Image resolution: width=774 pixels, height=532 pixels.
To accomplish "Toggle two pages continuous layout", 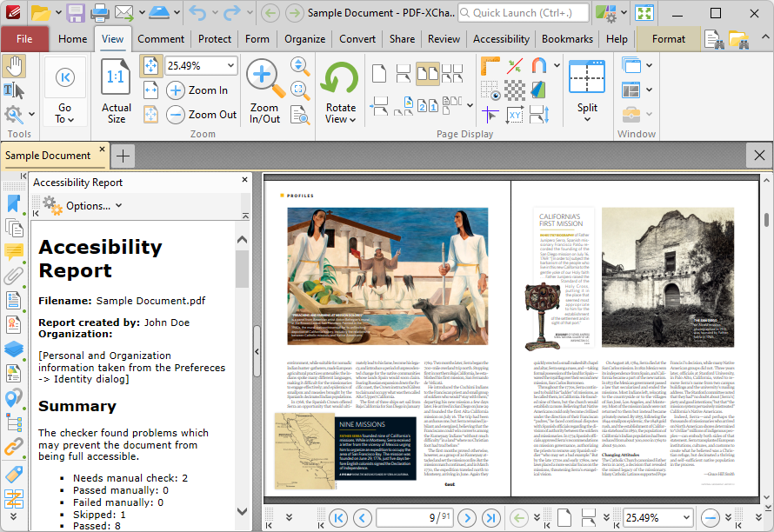I will (x=452, y=74).
